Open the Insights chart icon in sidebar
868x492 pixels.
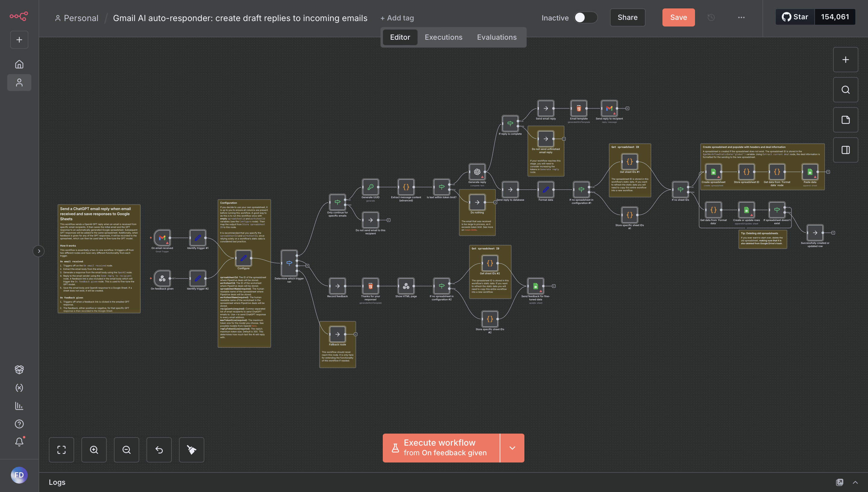click(x=19, y=406)
